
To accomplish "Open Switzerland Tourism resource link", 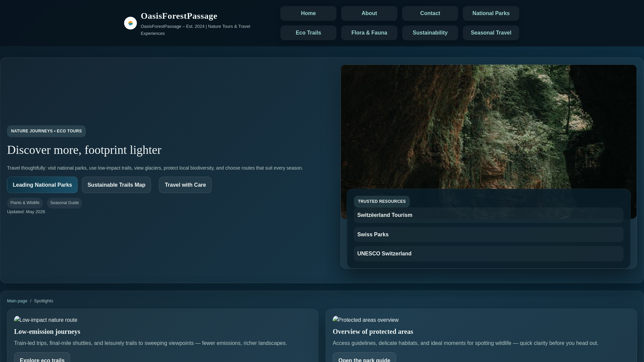I will (488, 215).
